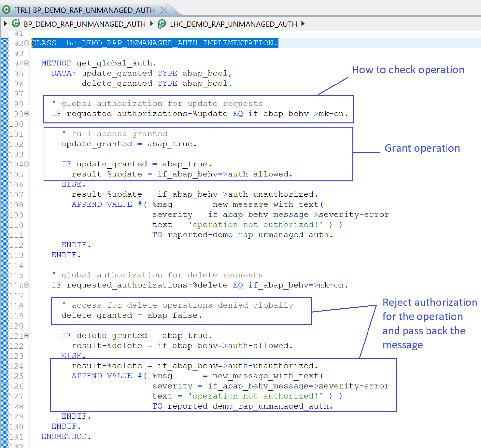Click 'if_abap_behv=>auth-allowed' on line 122
Viewport: 481px width, 448px height.
click(223, 346)
